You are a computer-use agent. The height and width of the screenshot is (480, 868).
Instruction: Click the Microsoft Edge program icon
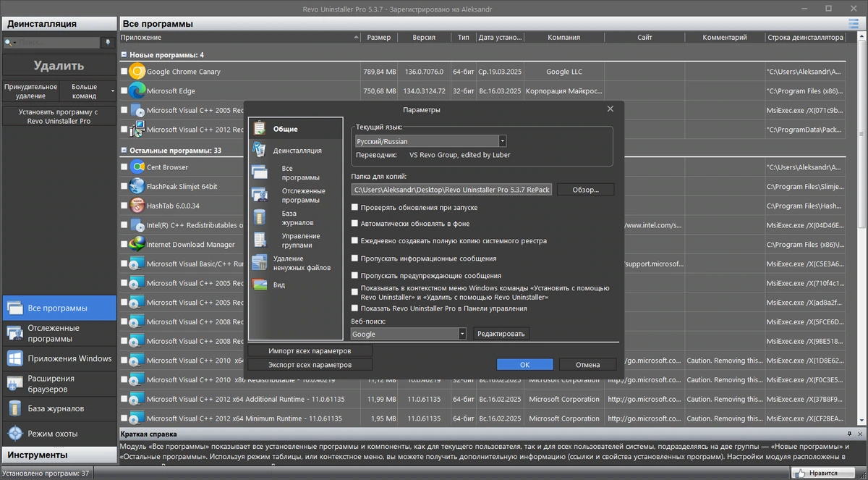[137, 91]
